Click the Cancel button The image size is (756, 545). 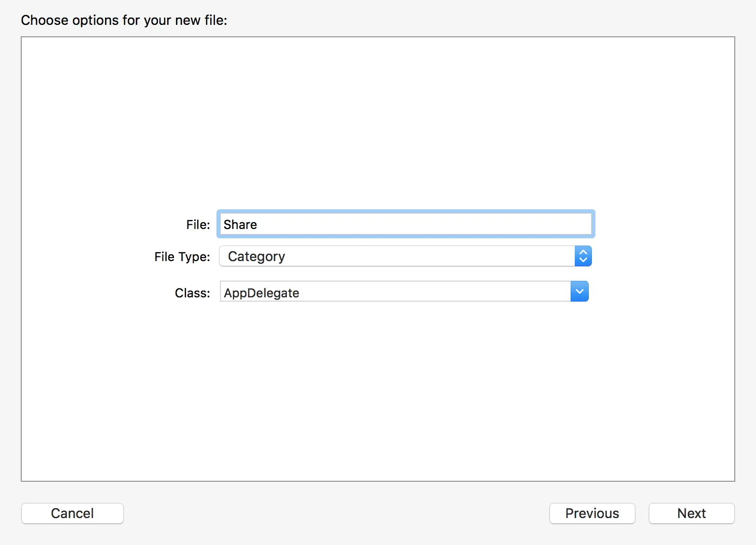pos(72,513)
